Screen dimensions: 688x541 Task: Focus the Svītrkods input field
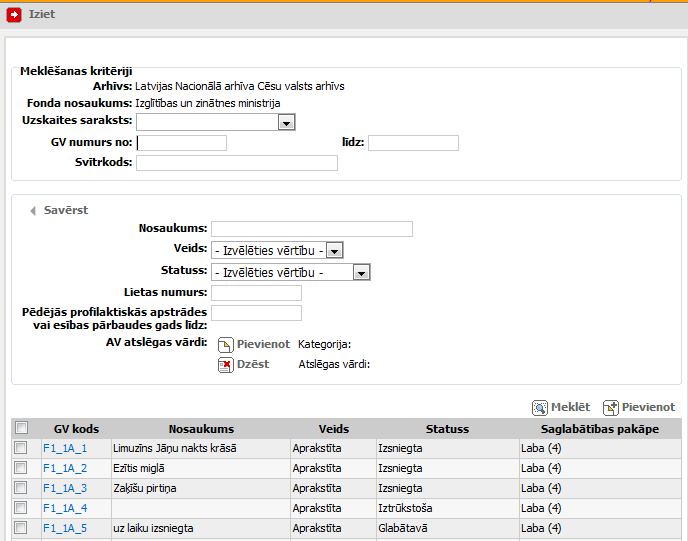coord(237,164)
